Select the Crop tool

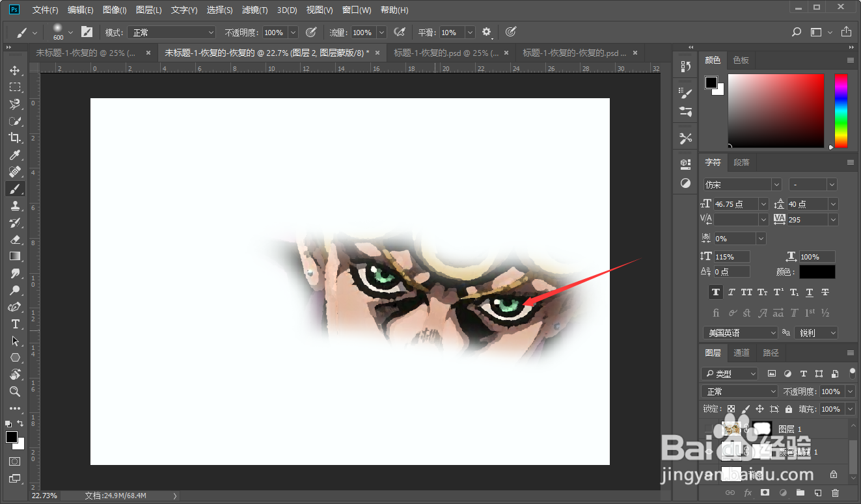tap(14, 138)
